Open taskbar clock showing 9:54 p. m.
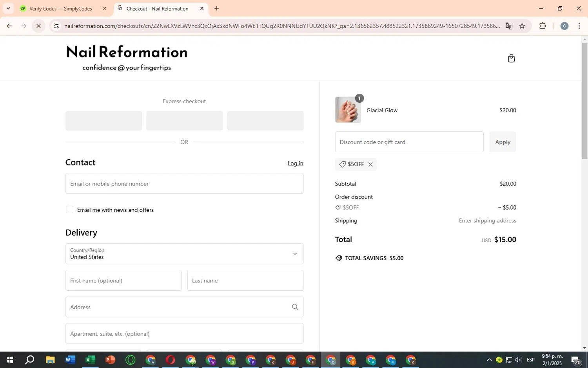The width and height of the screenshot is (588, 368). click(x=552, y=360)
